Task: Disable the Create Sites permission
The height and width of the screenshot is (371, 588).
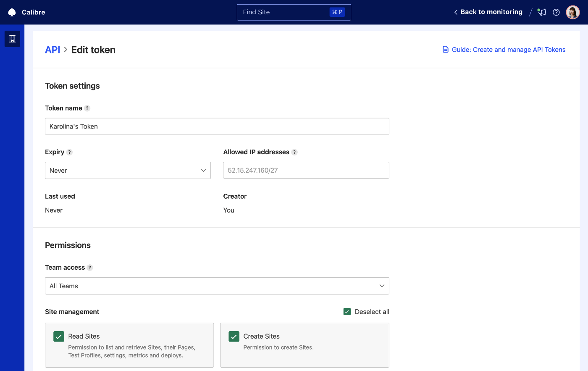Action: [234, 336]
